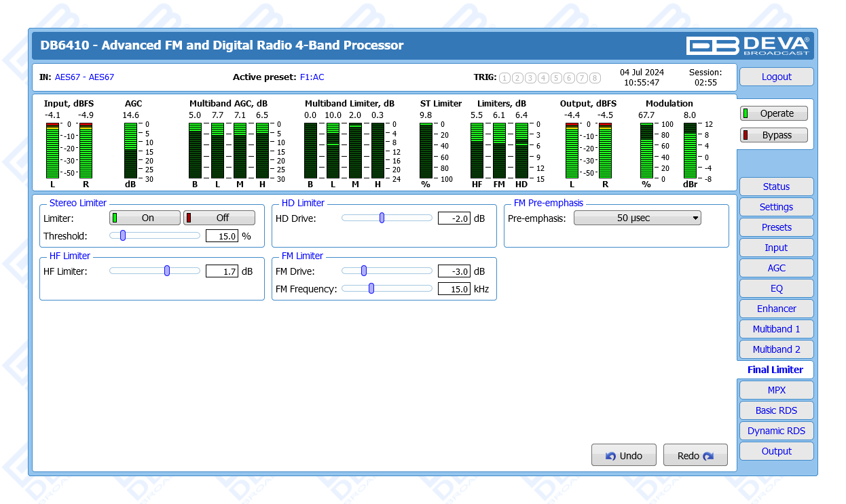This screenshot has height=504, width=846.
Task: Open the Dynamic RDS tab
Action: 776,431
